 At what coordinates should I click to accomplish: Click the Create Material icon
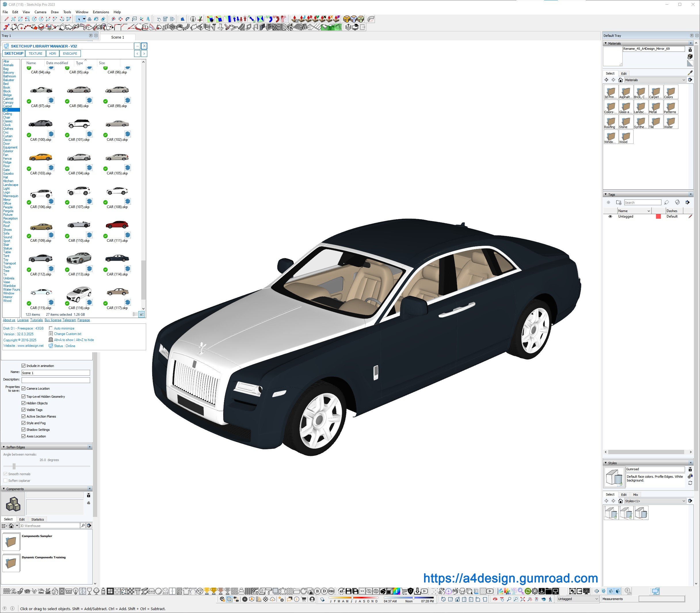pyautogui.click(x=690, y=57)
